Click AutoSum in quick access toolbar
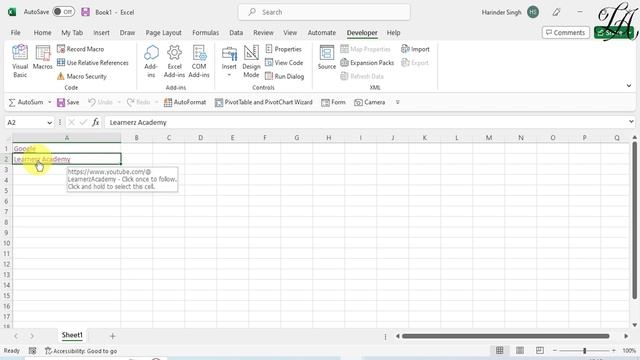The width and height of the screenshot is (640, 360). point(26,102)
